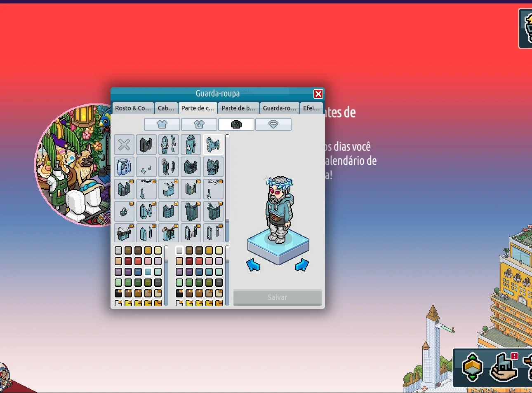Image resolution: width=532 pixels, height=393 pixels.
Task: Select dark gray in secondary palette
Action: pyautogui.click(x=219, y=283)
